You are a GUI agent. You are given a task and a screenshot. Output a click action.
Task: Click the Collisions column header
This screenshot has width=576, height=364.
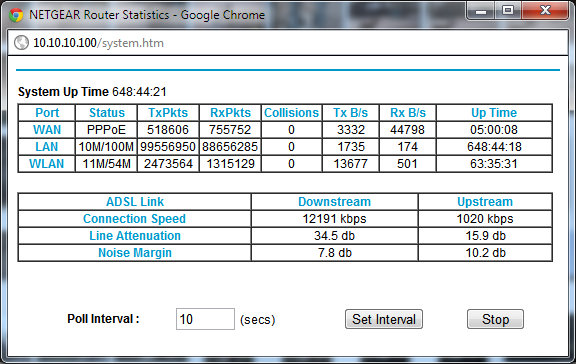(x=291, y=113)
